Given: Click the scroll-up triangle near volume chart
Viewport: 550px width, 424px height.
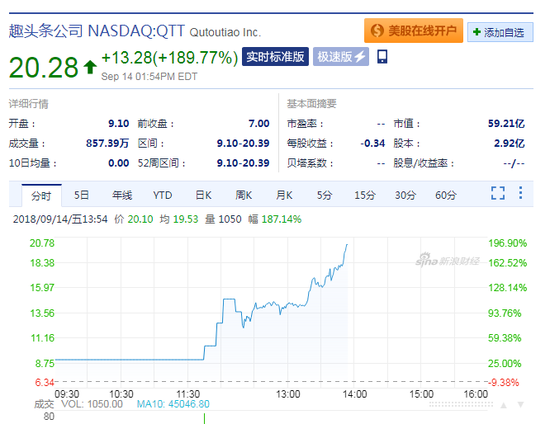Looking at the screenshot, I should pos(504,405).
